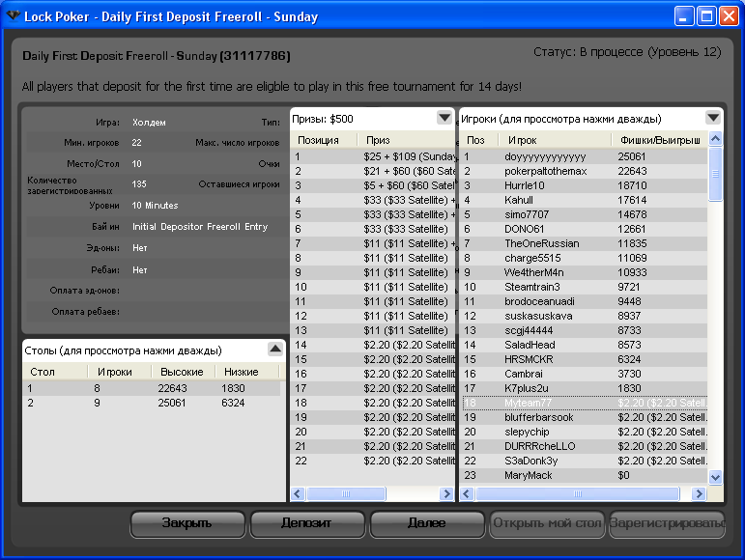Click prizes list horizontal scrollbar thumb
The image size is (745, 560).
tap(346, 493)
